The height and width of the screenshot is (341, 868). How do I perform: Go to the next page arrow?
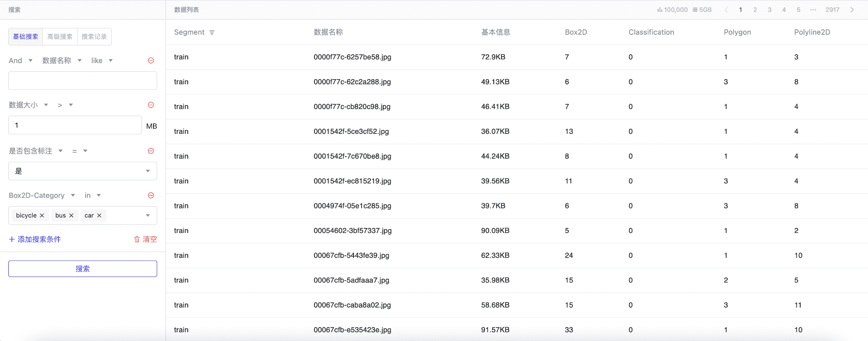click(x=852, y=10)
